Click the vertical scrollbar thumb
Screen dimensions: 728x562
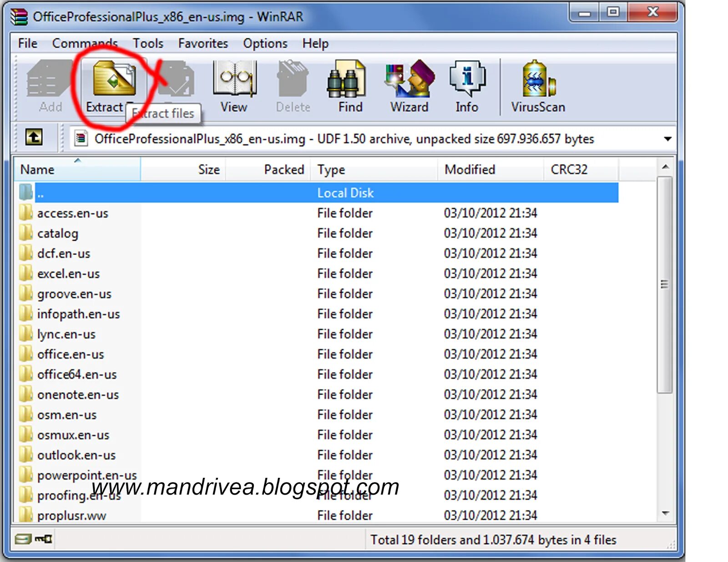tap(665, 285)
